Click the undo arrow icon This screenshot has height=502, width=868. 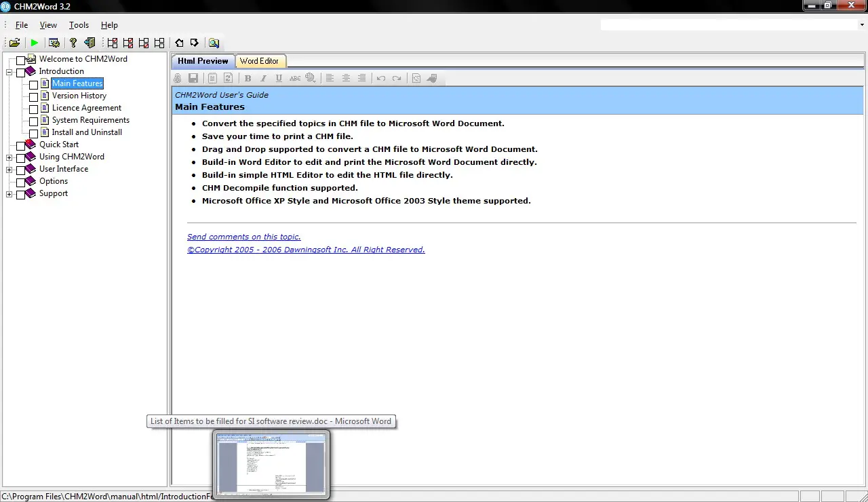point(381,78)
